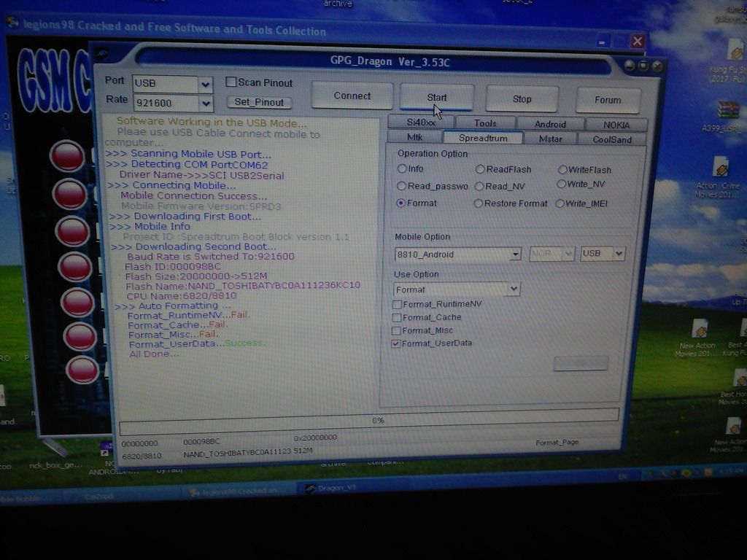Screen dimensions: 747x560
Task: Open the New Action Movies desktop icon
Action: [x=699, y=329]
